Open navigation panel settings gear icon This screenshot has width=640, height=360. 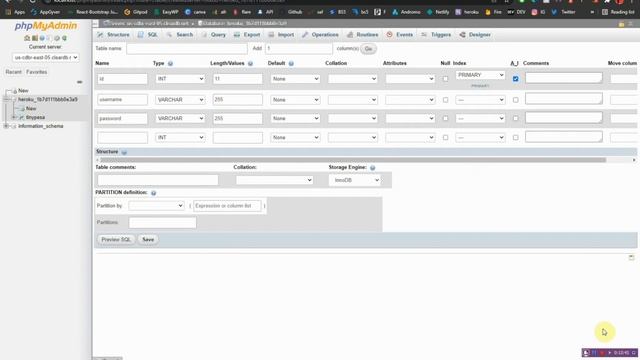click(57, 38)
